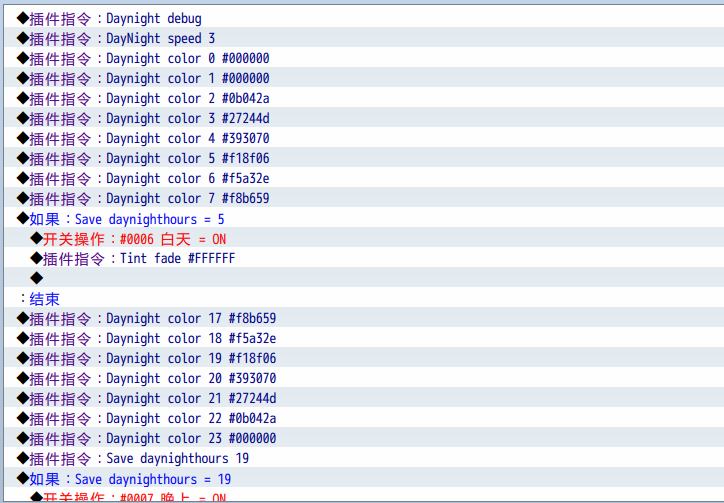Screen dimensions: 724x503
Task: Select the conditional 'Save daynighthours = 5' line
Action: coord(364,218)
